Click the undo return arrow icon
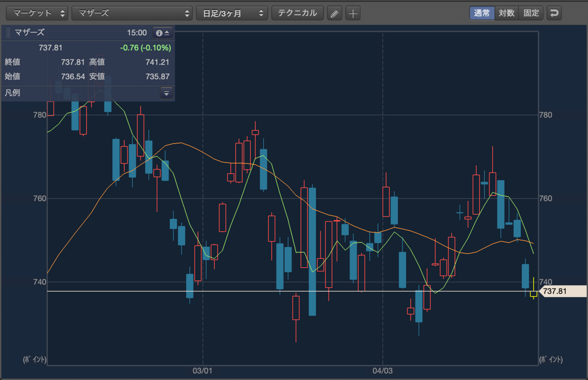This screenshot has height=380, width=588. click(x=554, y=13)
